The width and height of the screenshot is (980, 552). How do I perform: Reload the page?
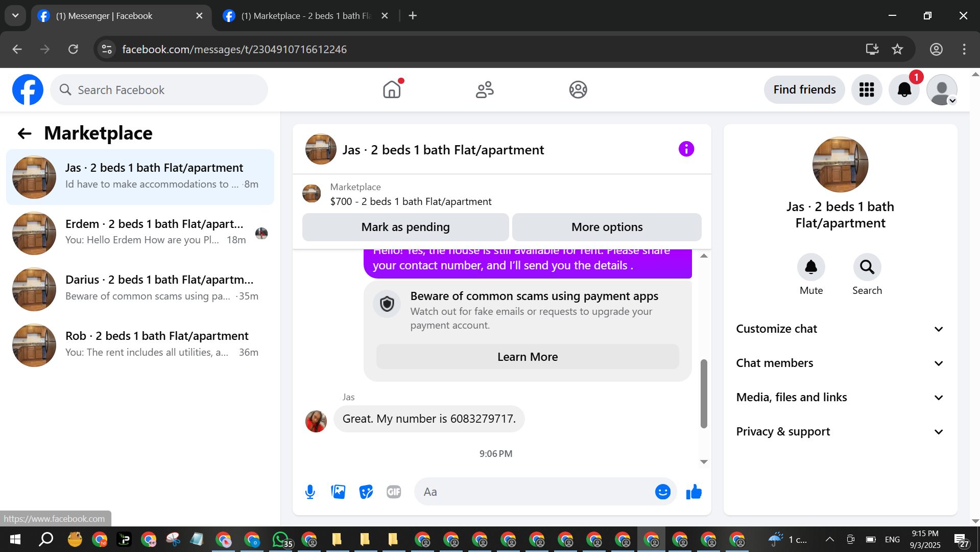(x=73, y=49)
